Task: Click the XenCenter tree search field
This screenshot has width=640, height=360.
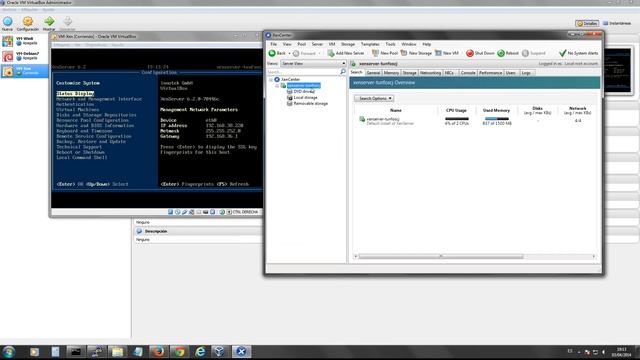Action: [303, 72]
